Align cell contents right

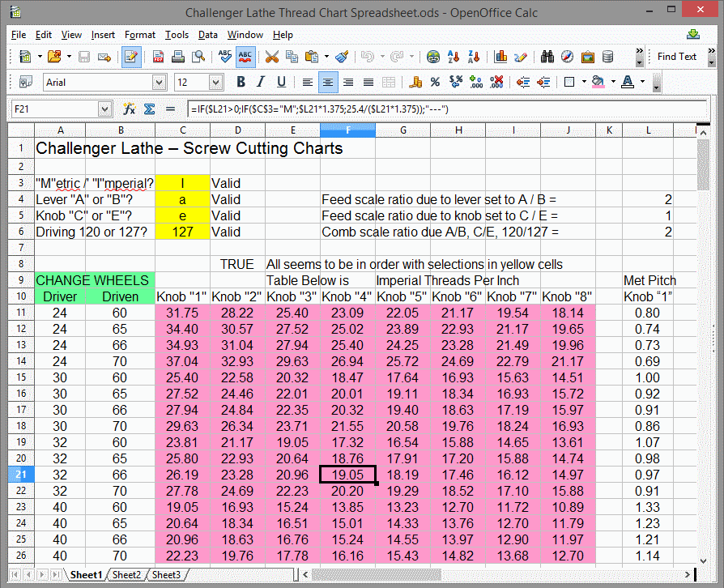coord(348,83)
